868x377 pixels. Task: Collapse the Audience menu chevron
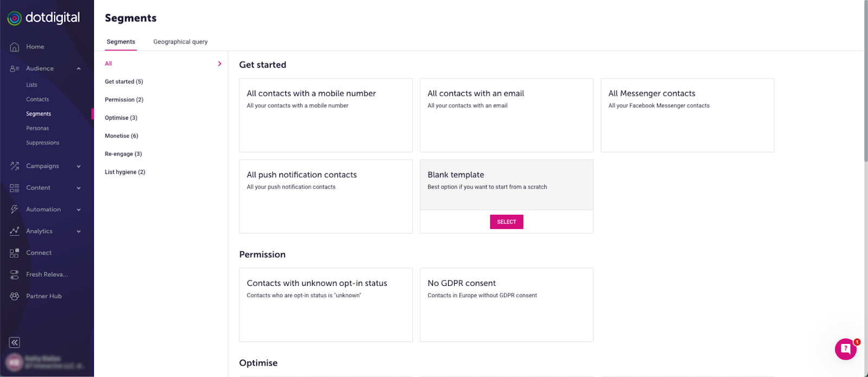point(79,69)
